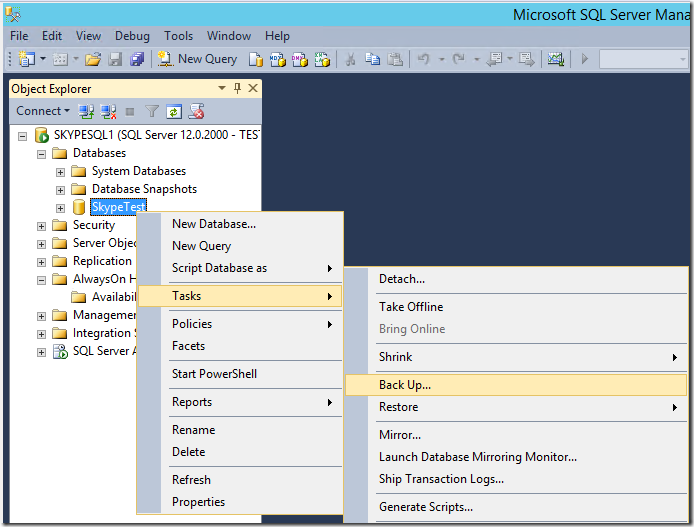Image resolution: width=694 pixels, height=527 pixels.
Task: Open the Tools menu
Action: (x=178, y=36)
